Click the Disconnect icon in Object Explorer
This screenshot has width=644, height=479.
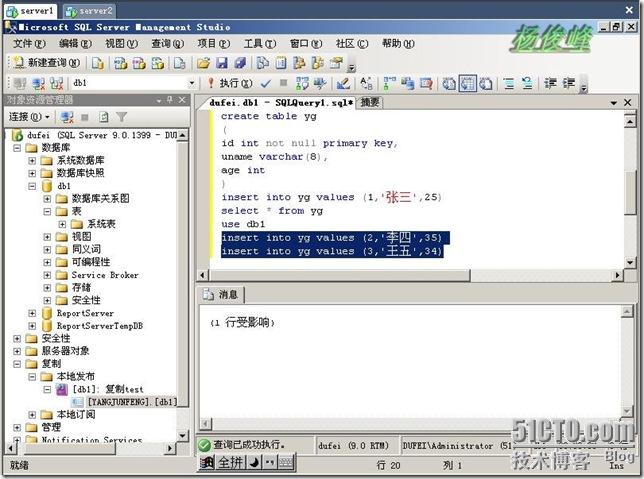tap(67, 117)
